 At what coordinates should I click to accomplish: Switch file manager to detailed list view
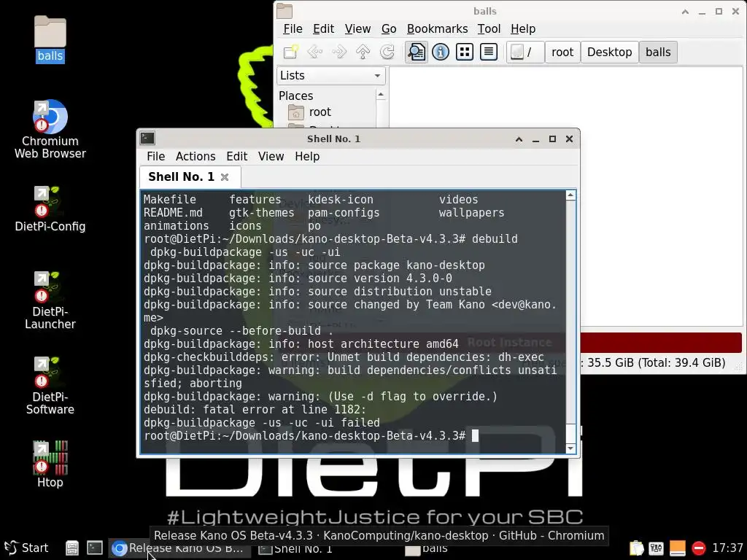(489, 52)
